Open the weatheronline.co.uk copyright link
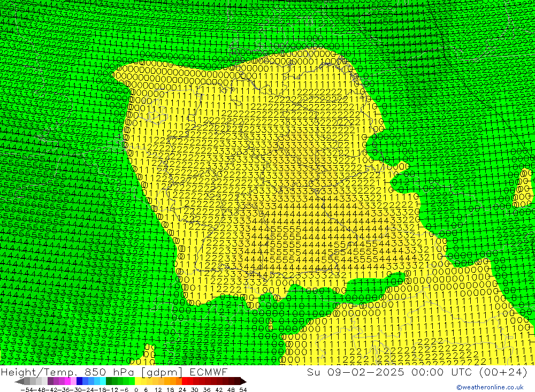Viewport: 535px width, 392px height. click(x=490, y=387)
